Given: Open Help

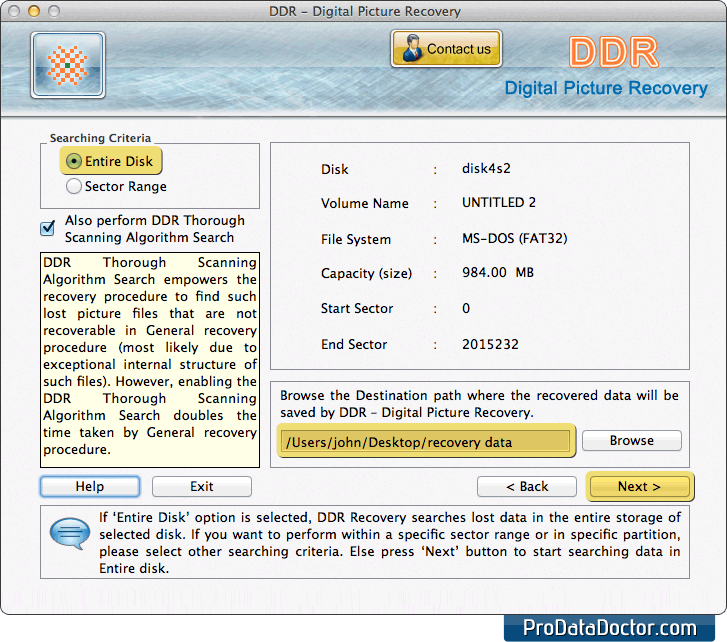Looking at the screenshot, I should [90, 486].
